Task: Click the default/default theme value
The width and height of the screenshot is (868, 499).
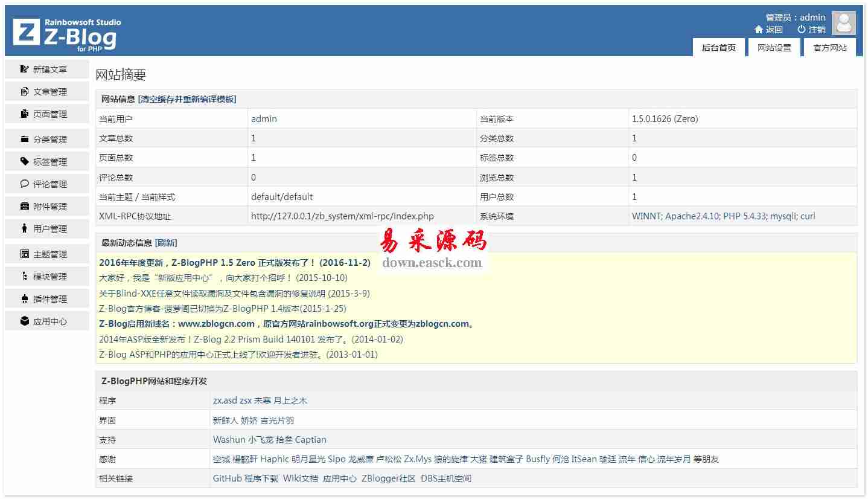Action: coord(282,197)
